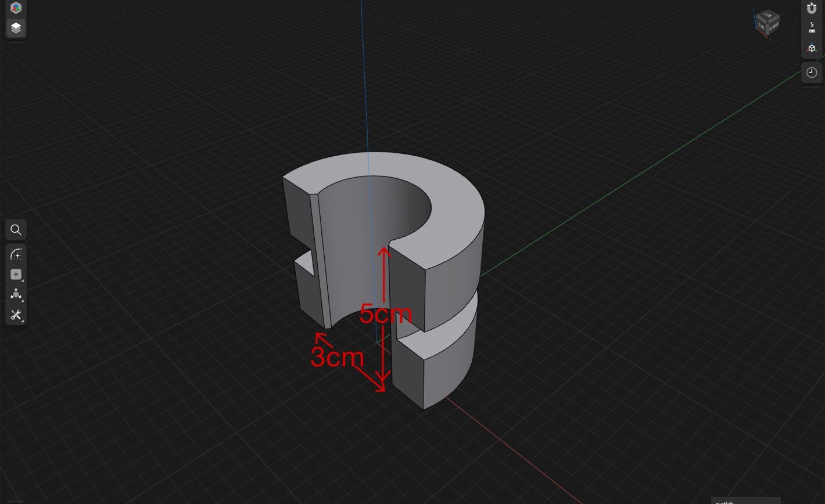Viewport: 825px width, 504px height.
Task: Select the arc sketch tool
Action: tap(16, 255)
